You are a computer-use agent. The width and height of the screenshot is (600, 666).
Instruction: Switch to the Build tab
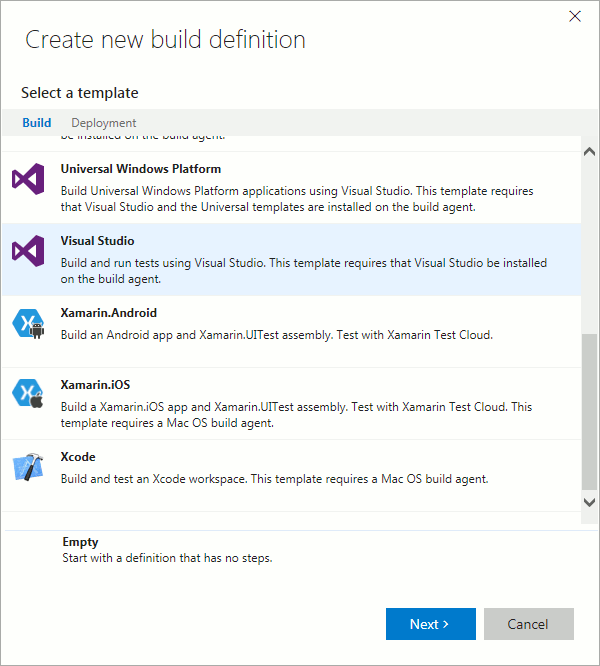(x=37, y=123)
